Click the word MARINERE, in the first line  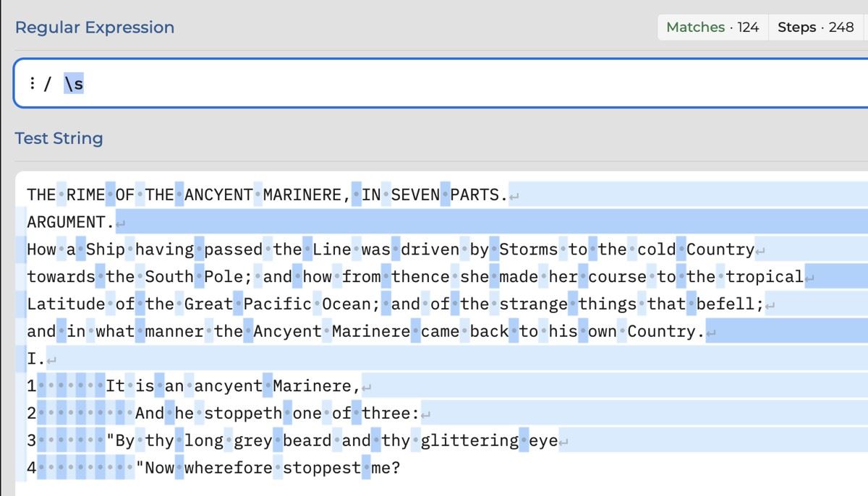[307, 195]
